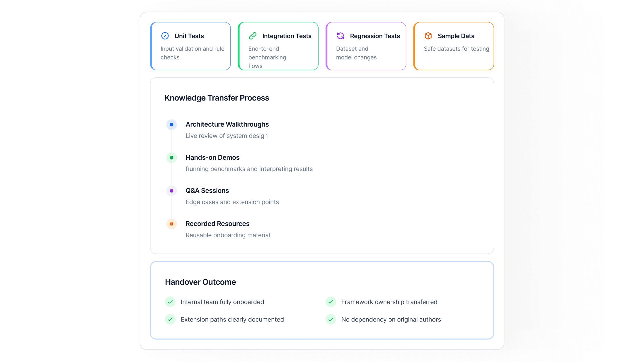
Task: Click the Regression Tests refresh arrows icon
Action: click(x=340, y=36)
